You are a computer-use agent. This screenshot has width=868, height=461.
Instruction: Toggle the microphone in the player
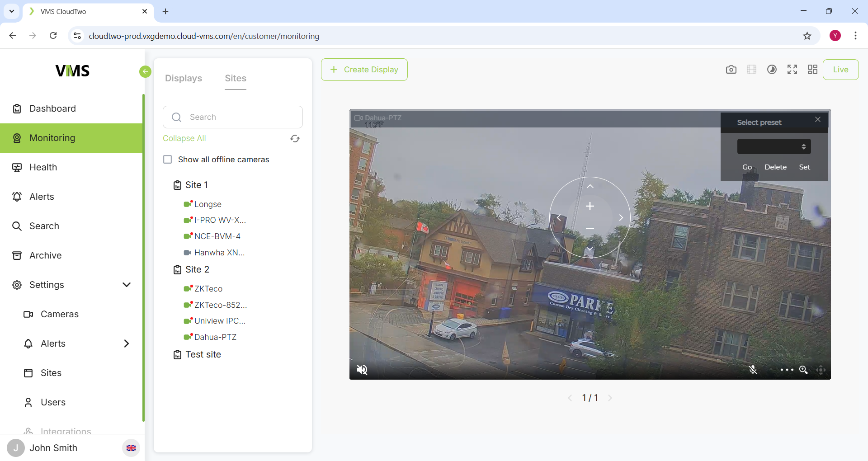(753, 370)
